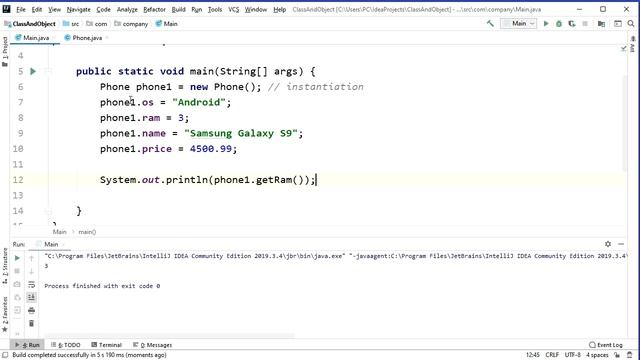The image size is (640, 360).
Task: Collapse main method fold marker on line 5
Action: pos(48,71)
